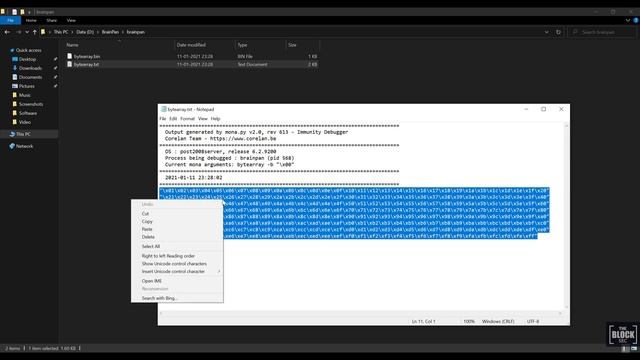Open Notepad Help menu

point(216,119)
